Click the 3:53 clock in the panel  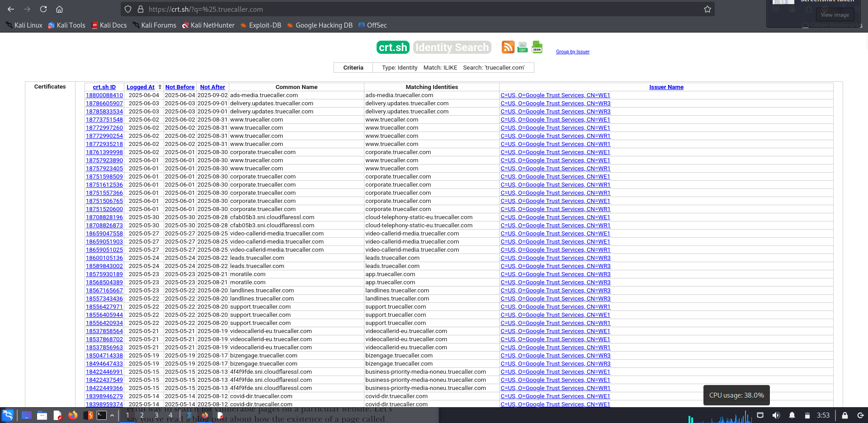click(x=823, y=415)
